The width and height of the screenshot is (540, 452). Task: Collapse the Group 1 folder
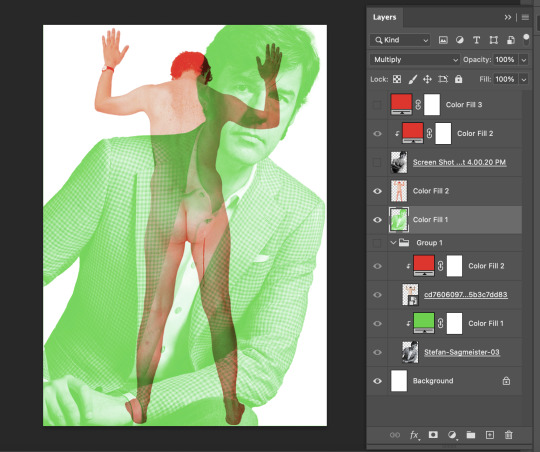(x=393, y=243)
